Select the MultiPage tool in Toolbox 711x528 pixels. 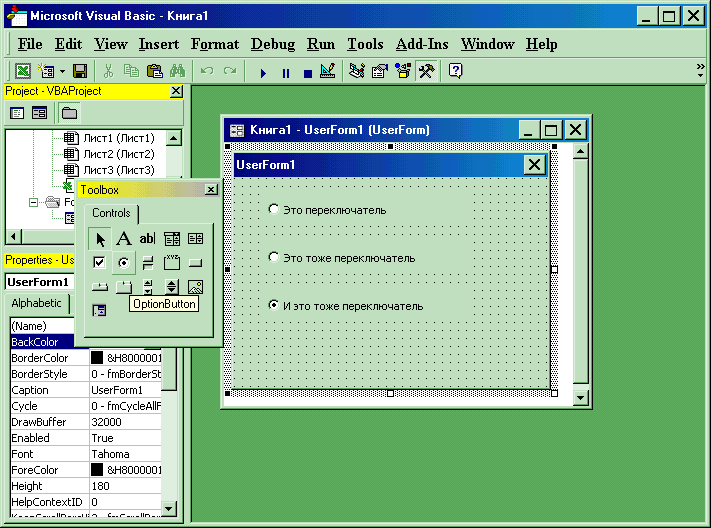point(123,287)
